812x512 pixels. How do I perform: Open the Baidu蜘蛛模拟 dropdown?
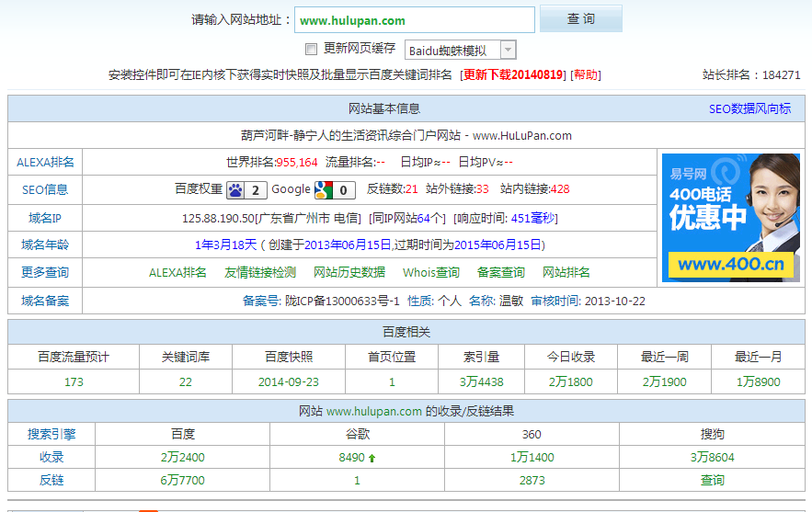(x=460, y=51)
